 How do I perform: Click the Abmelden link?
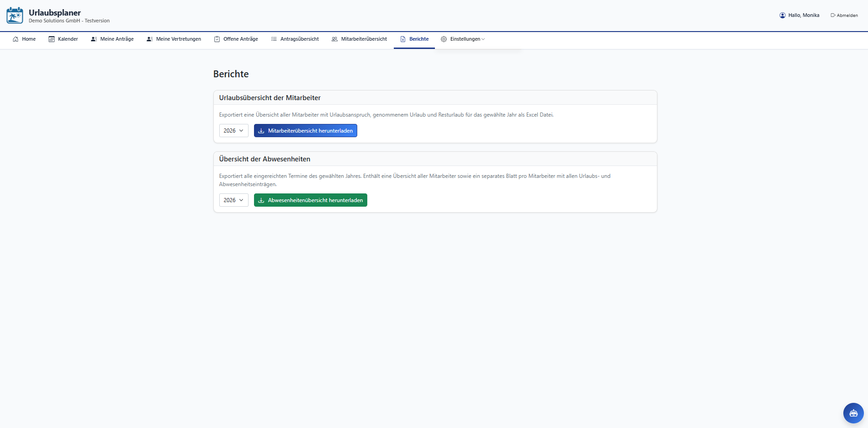(x=844, y=15)
